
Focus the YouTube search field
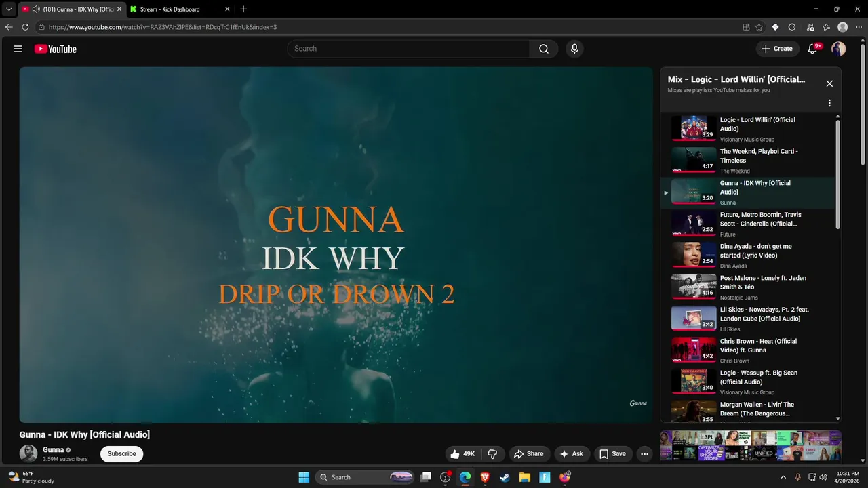408,49
